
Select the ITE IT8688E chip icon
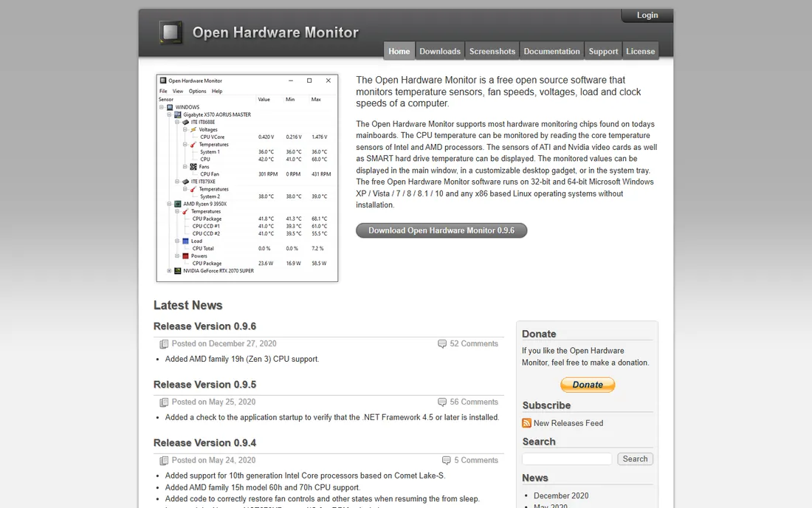[185, 123]
